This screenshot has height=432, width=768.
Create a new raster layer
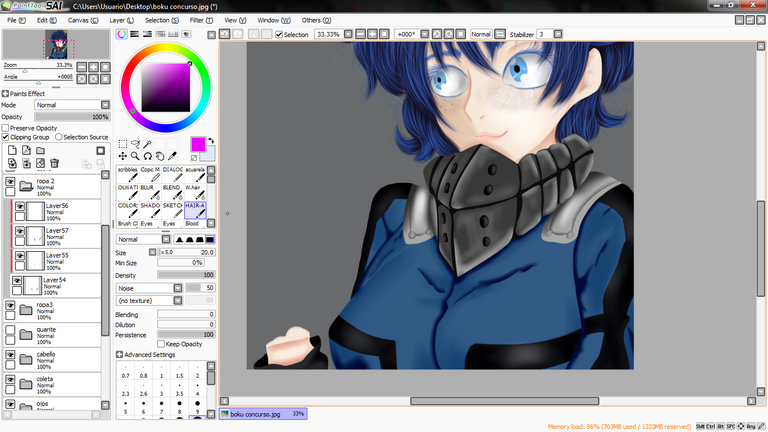pos(12,150)
